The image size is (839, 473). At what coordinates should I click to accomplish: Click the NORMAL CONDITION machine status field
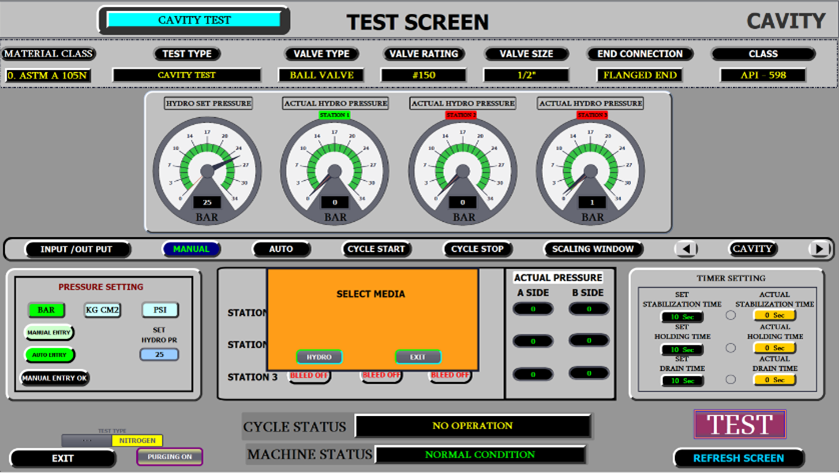click(480, 455)
